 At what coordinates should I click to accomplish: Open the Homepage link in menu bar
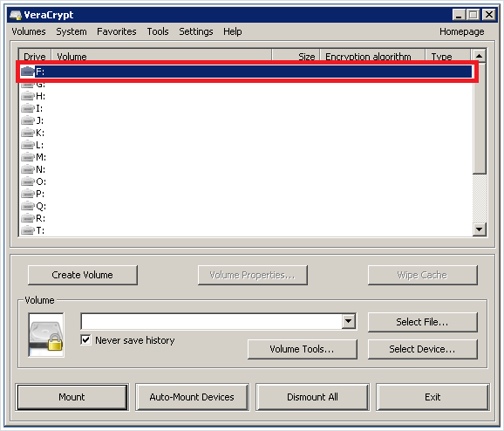(462, 31)
